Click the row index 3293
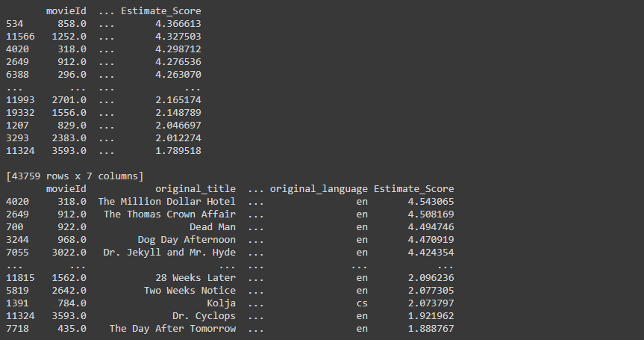The height and width of the screenshot is (340, 644). 17,138
